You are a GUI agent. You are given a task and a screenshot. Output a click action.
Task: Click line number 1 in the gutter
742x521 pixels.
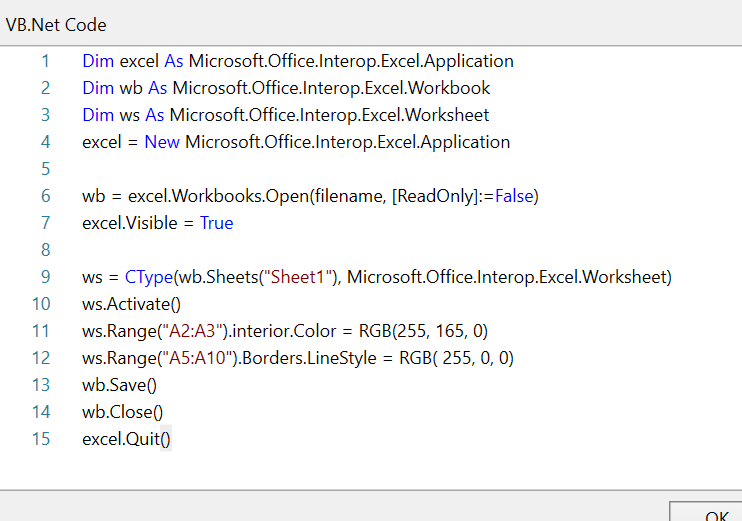[x=45, y=61]
